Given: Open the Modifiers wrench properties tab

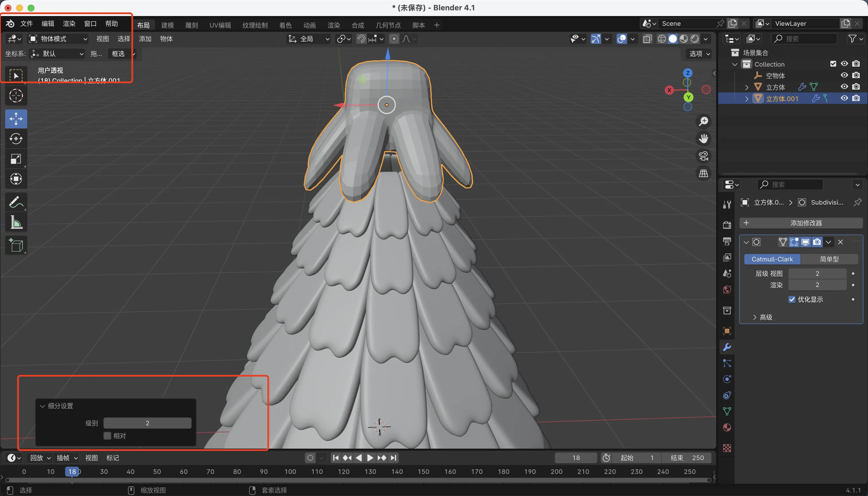Looking at the screenshot, I should click(x=726, y=347).
